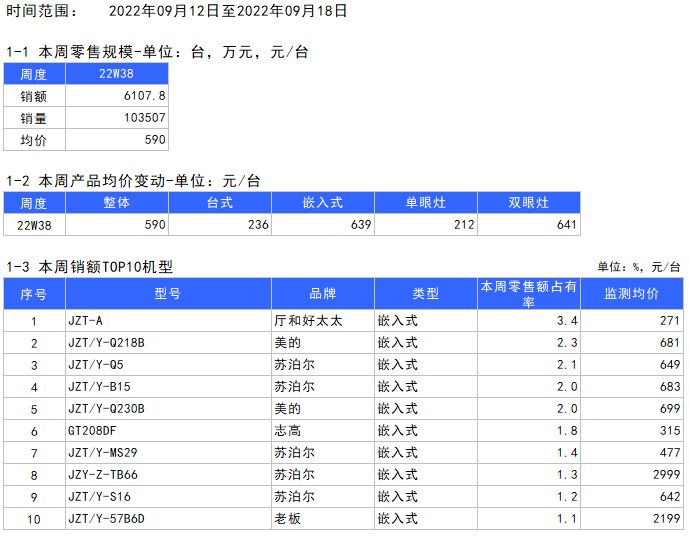Click the 销额 row label

pos(33,96)
